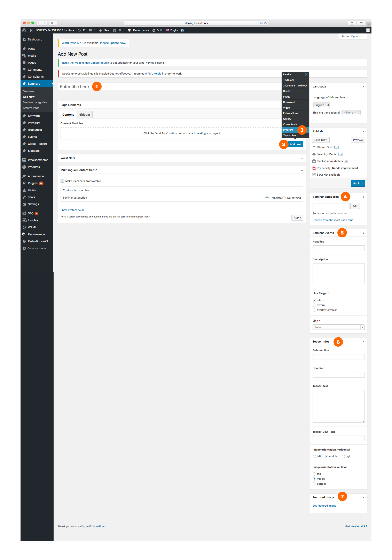Select extern as Link Target
The width and height of the screenshot is (392, 560).
(x=314, y=305)
